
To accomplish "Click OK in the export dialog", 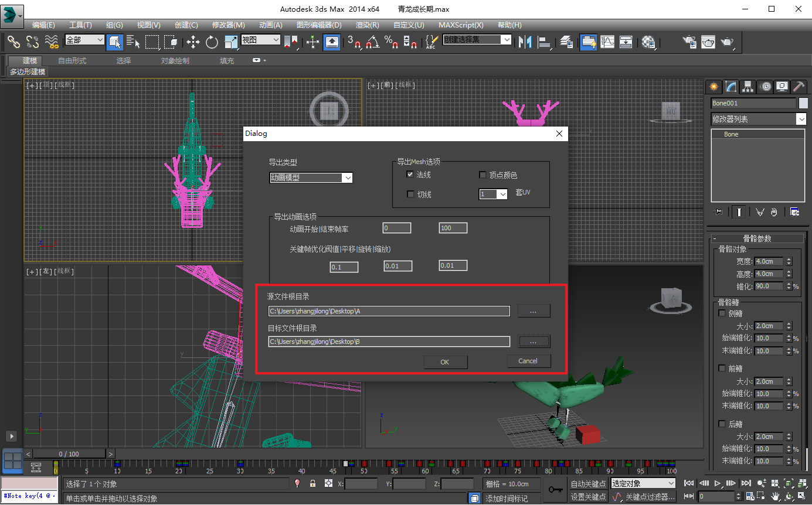I will (445, 362).
